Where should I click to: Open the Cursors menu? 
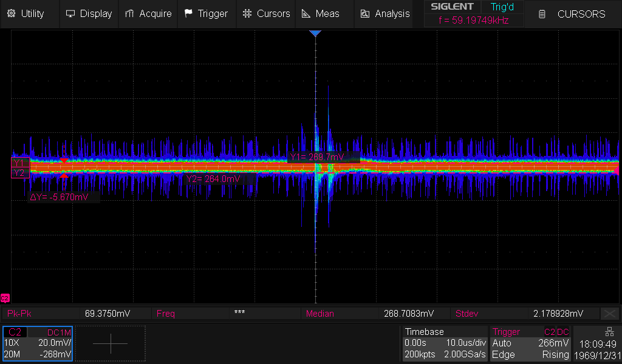266,13
